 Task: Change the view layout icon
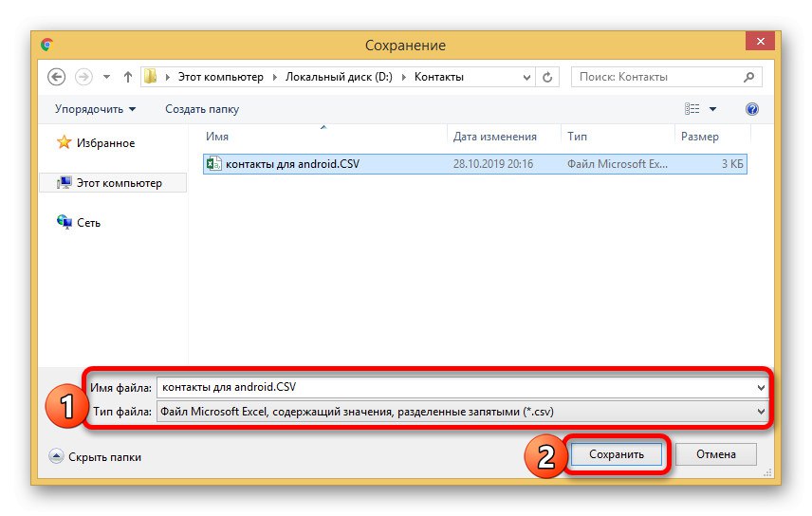point(692,109)
